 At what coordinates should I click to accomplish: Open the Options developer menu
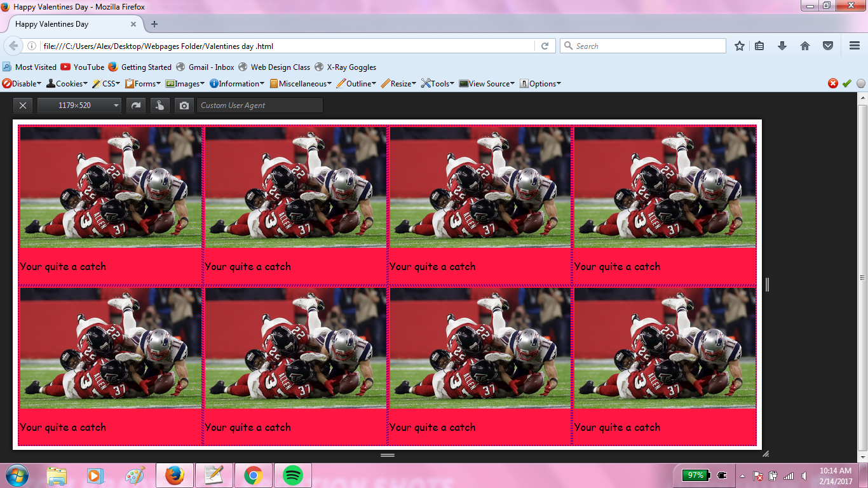pyautogui.click(x=540, y=83)
